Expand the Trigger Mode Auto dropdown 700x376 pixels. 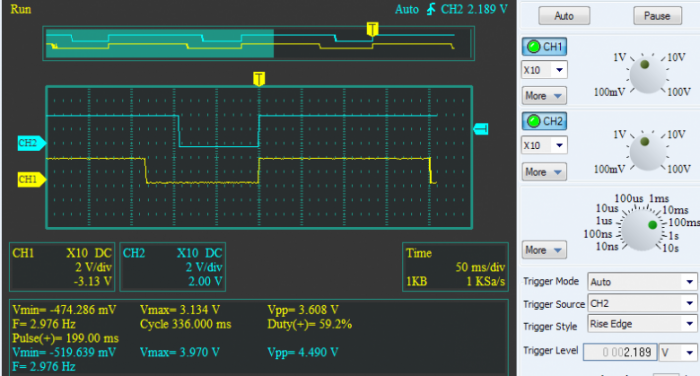point(642,282)
